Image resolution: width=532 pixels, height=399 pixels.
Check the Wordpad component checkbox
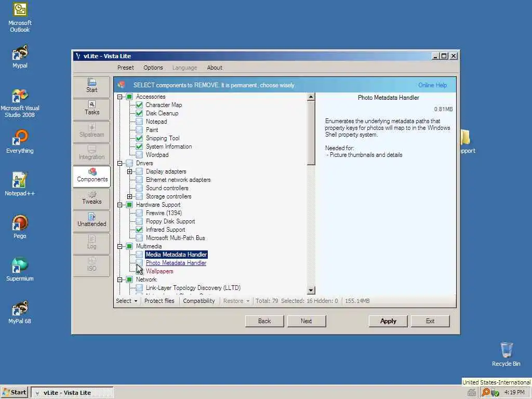tap(139, 155)
